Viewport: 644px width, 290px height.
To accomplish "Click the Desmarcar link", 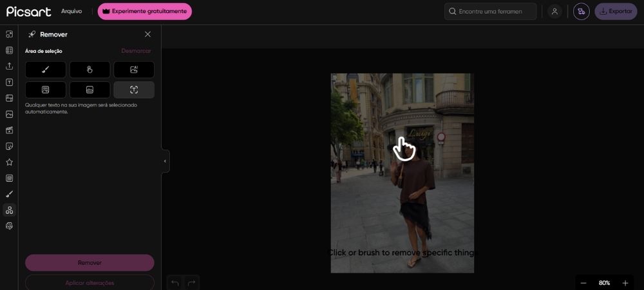I will [x=136, y=51].
